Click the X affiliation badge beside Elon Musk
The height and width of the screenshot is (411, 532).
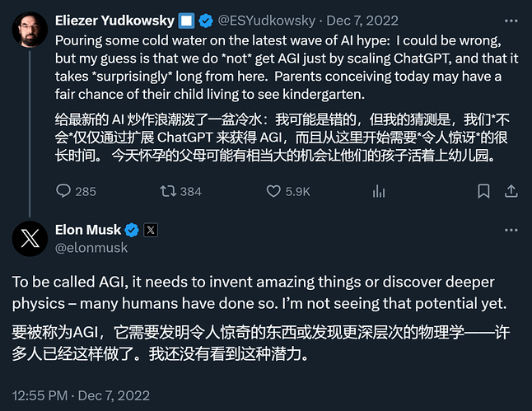click(150, 231)
